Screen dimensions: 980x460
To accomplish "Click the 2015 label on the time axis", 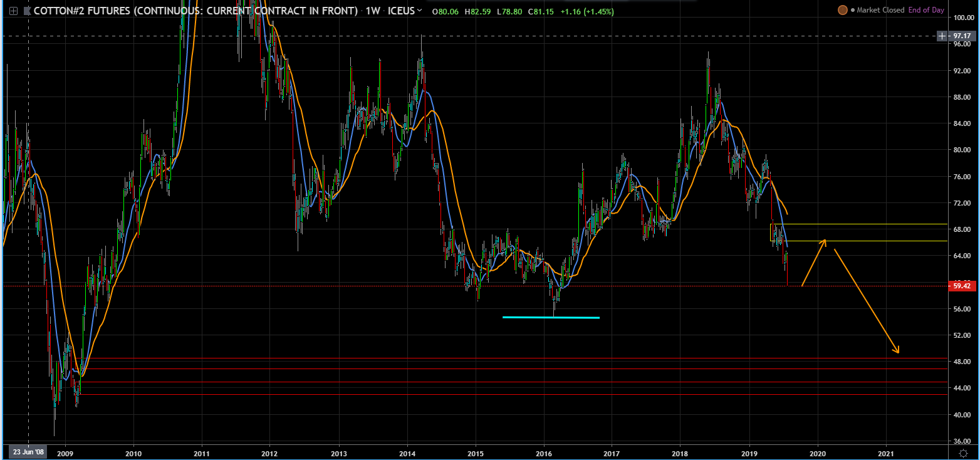I will pyautogui.click(x=476, y=452).
